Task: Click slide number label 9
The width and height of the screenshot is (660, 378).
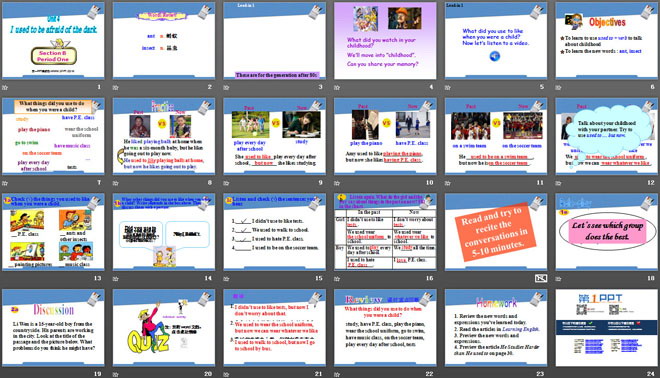Action: pyautogui.click(x=320, y=182)
